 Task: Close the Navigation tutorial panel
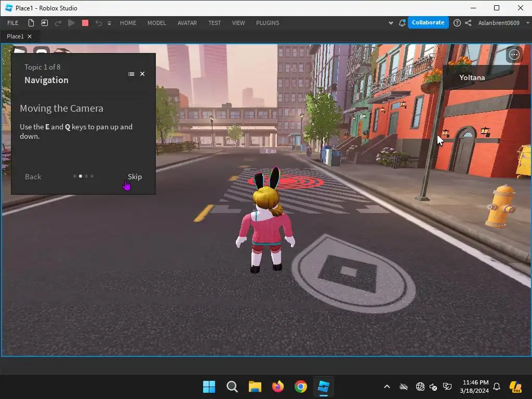click(142, 74)
